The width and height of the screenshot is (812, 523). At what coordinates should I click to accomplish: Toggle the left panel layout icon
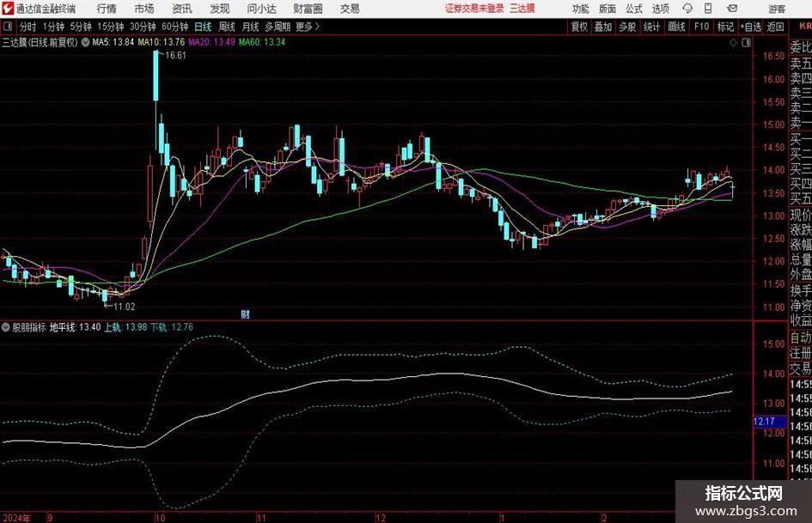8,27
